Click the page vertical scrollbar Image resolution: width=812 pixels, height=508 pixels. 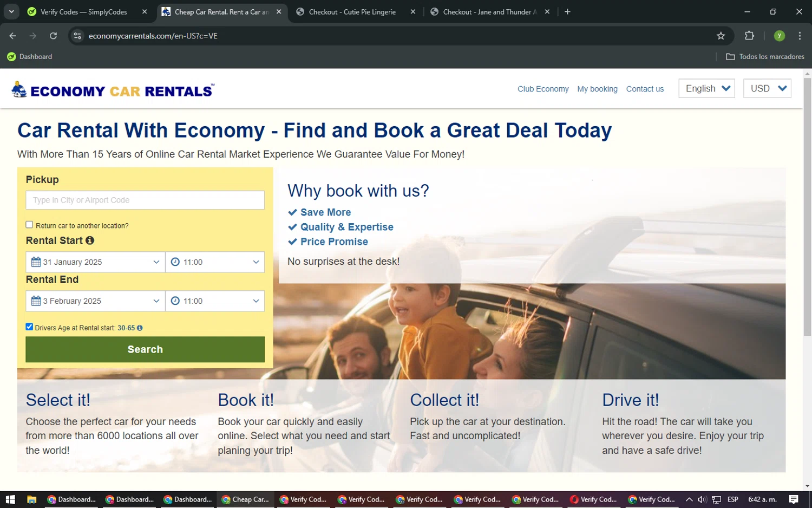(807, 206)
